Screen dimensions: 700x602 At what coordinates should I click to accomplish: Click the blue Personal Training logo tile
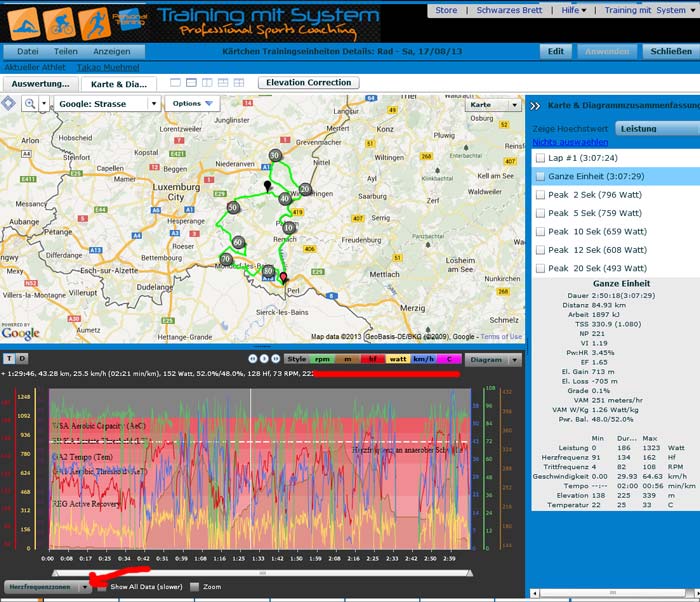(130, 20)
